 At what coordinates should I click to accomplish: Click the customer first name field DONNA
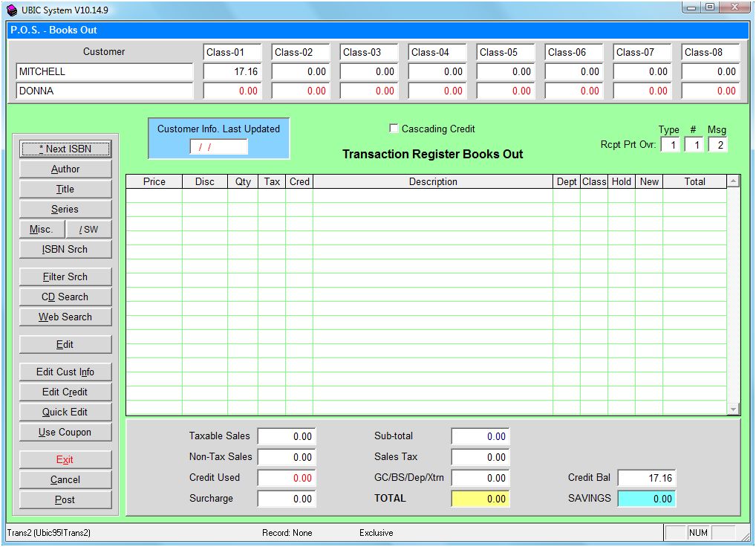point(105,91)
